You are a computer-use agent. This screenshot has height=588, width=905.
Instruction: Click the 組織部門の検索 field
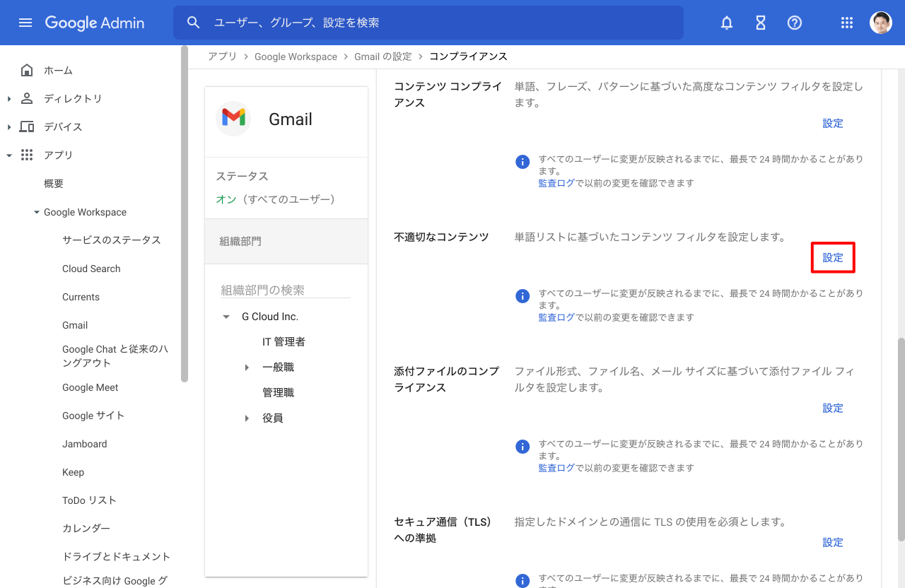[286, 290]
